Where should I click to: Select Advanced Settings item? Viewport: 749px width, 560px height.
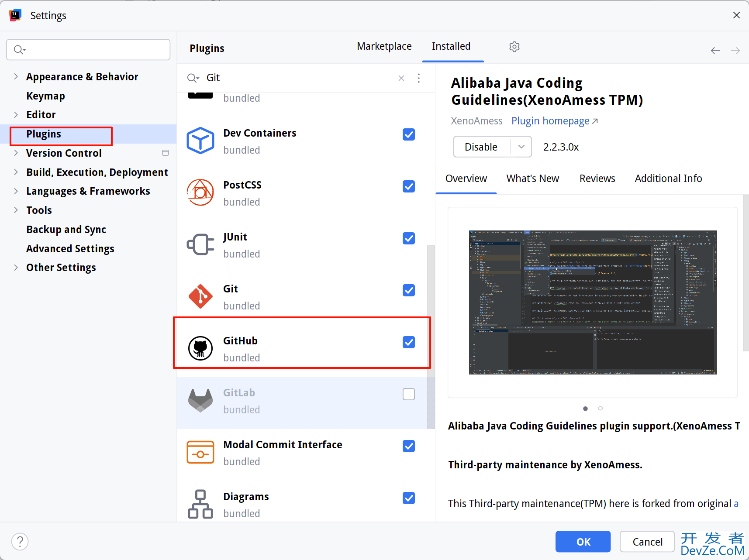click(x=70, y=248)
